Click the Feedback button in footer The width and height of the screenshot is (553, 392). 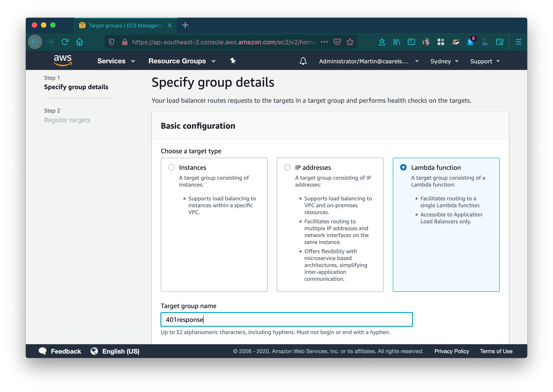60,351
